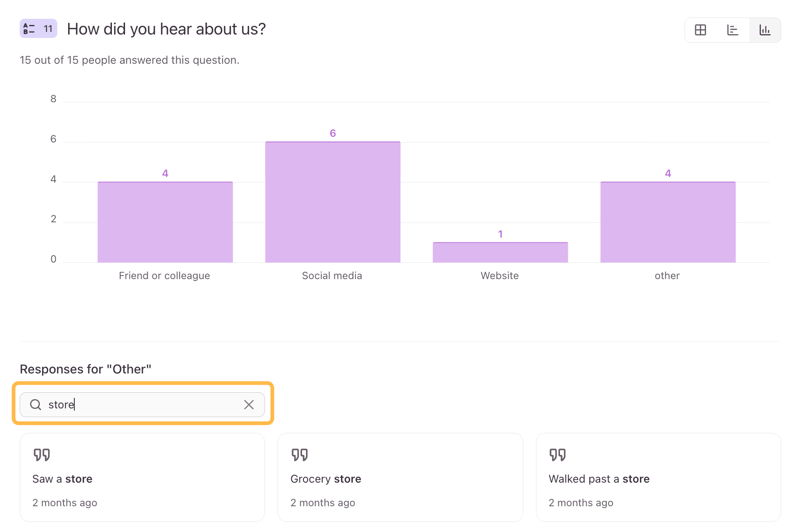The width and height of the screenshot is (800, 532).
Task: Open the "Saw a store" response card
Action: (142, 489)
